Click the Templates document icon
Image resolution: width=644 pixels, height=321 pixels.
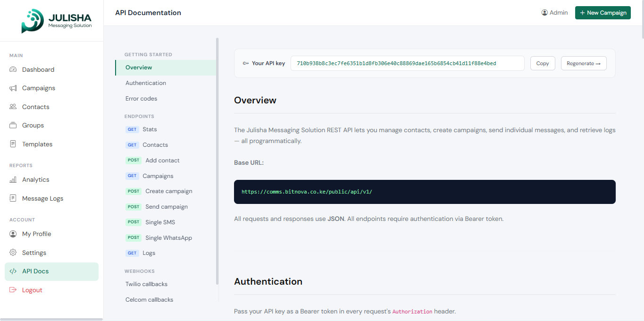coord(13,144)
